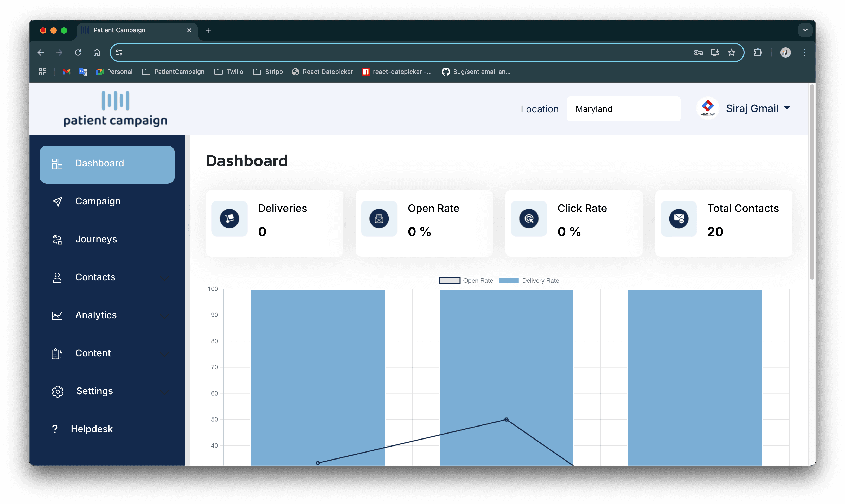This screenshot has height=504, width=845.
Task: Click the install app icon in address bar
Action: [x=715, y=53]
